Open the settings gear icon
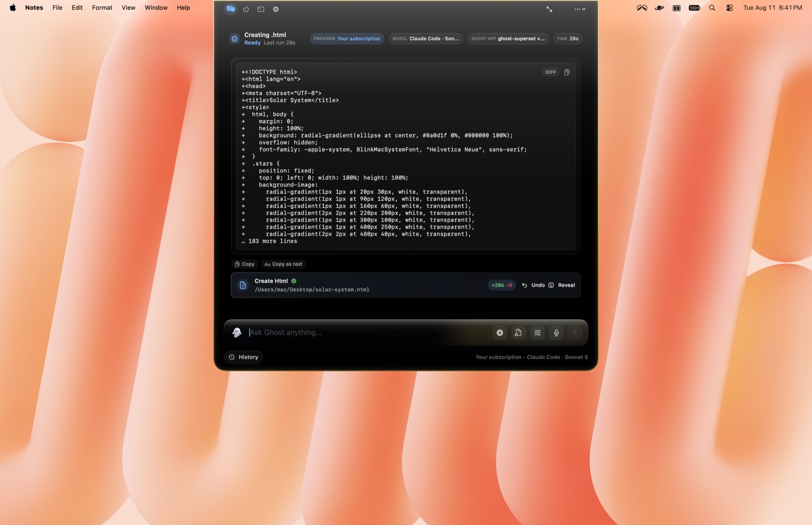Viewport: 812px width, 525px height. tap(276, 9)
